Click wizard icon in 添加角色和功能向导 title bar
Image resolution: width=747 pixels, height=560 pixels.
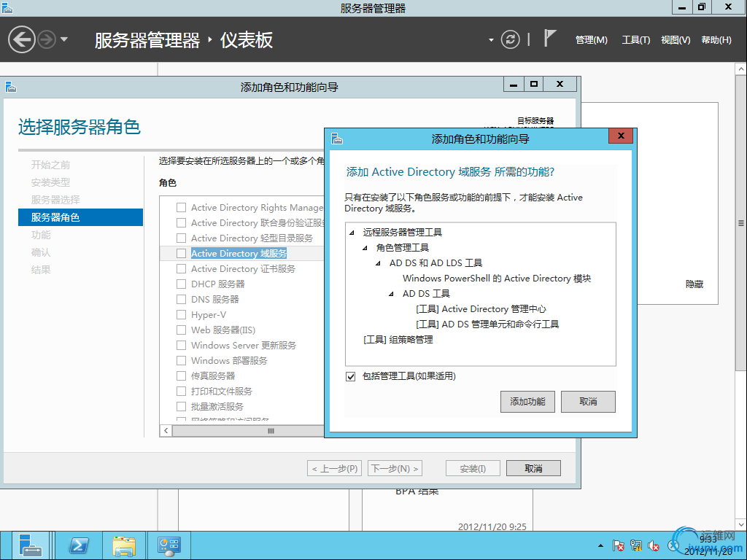coord(10,87)
